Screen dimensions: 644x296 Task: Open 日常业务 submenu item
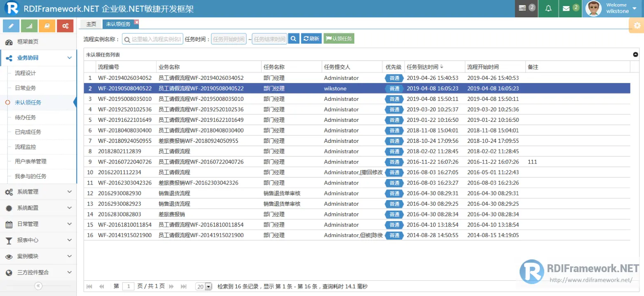point(25,88)
